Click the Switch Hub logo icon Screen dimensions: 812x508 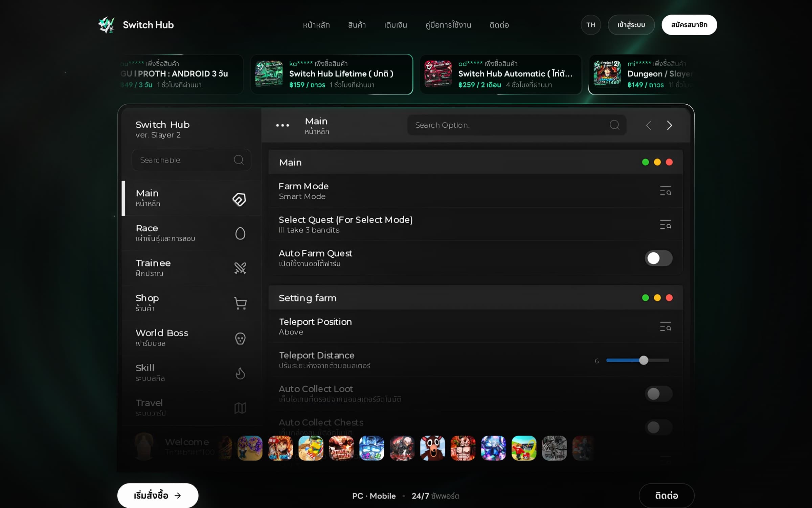point(107,25)
